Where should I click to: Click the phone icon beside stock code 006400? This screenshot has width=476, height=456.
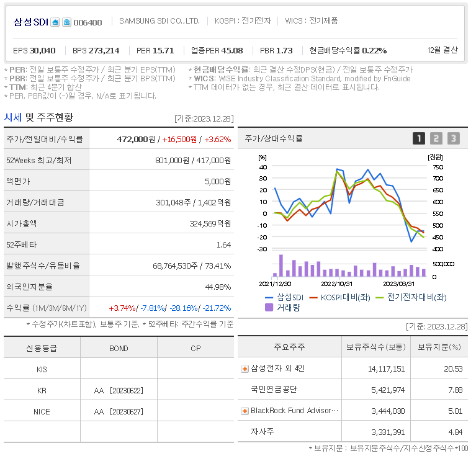[x=67, y=22]
